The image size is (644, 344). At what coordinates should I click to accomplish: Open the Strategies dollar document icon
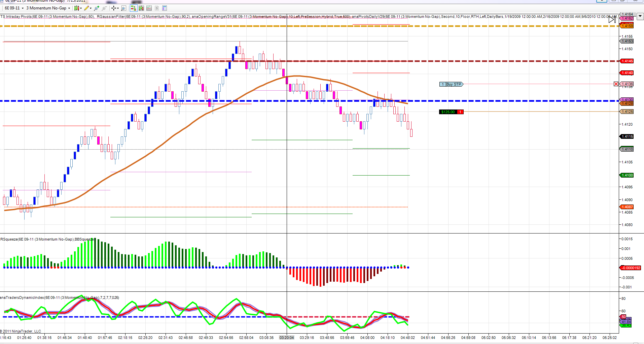pyautogui.click(x=157, y=8)
